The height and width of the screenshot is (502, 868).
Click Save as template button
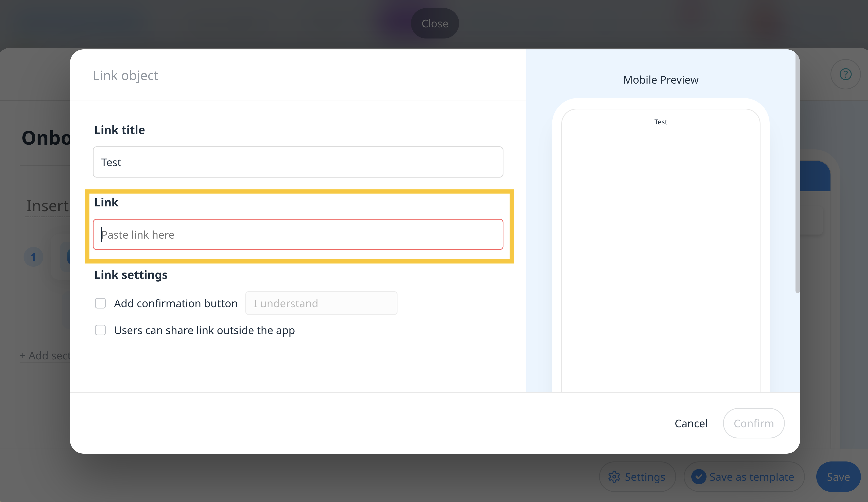coord(744,476)
